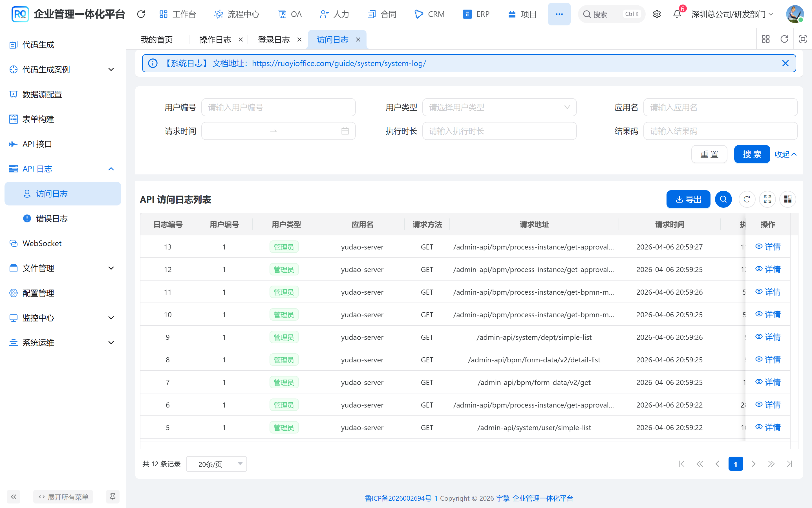Expand the 代码生成案例 menu
This screenshot has width=812, height=508.
[x=63, y=69]
